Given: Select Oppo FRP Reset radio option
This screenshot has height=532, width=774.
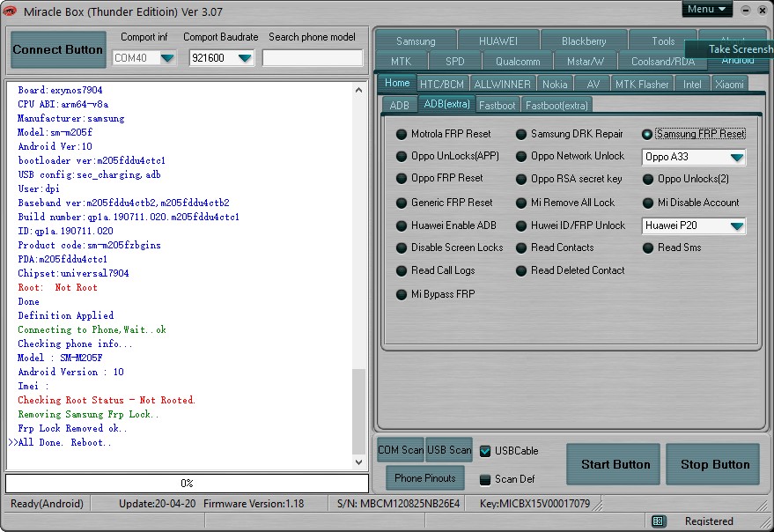Looking at the screenshot, I should 402,178.
